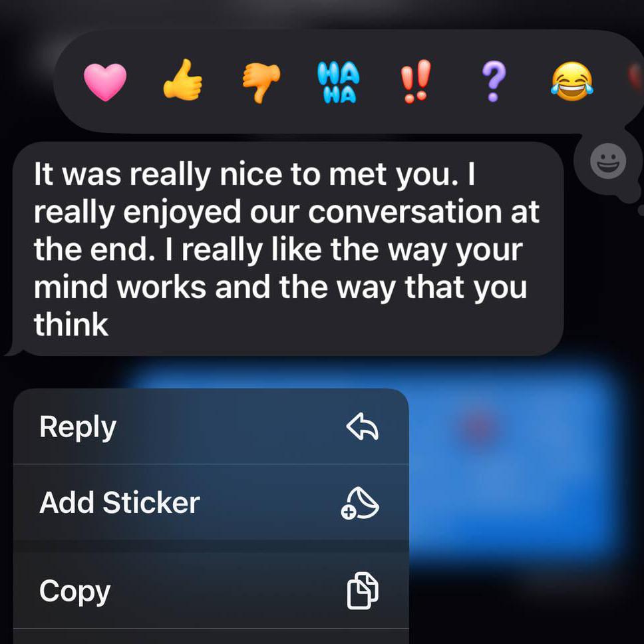644x644 pixels.
Task: React with the pink heart tapback
Action: (x=104, y=82)
